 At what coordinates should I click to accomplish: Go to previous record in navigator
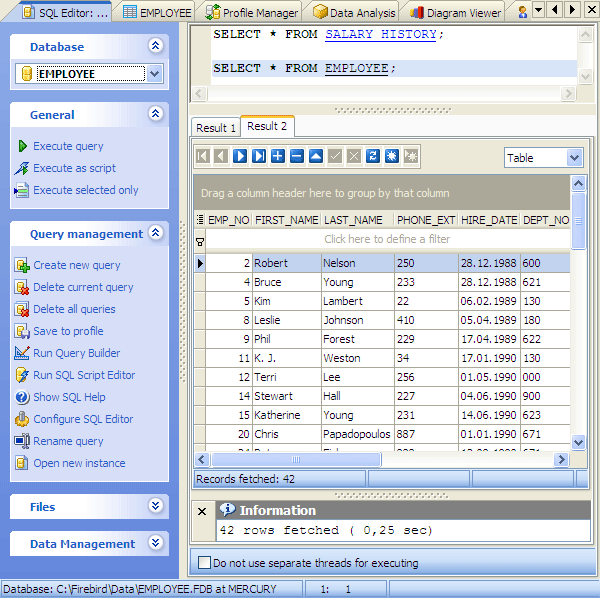tap(221, 156)
